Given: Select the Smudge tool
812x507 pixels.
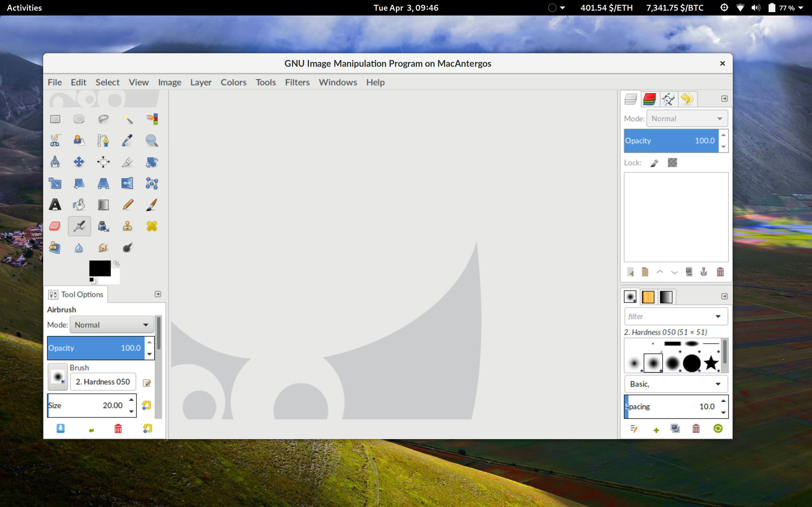Looking at the screenshot, I should coord(103,247).
